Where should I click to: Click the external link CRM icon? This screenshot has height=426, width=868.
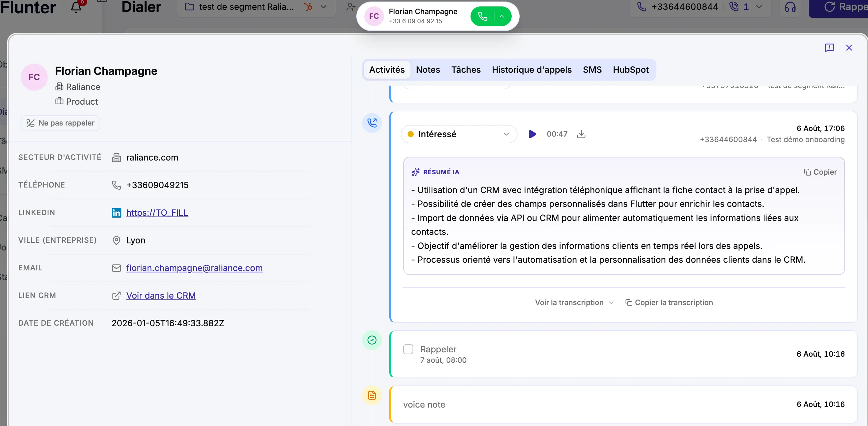click(116, 296)
